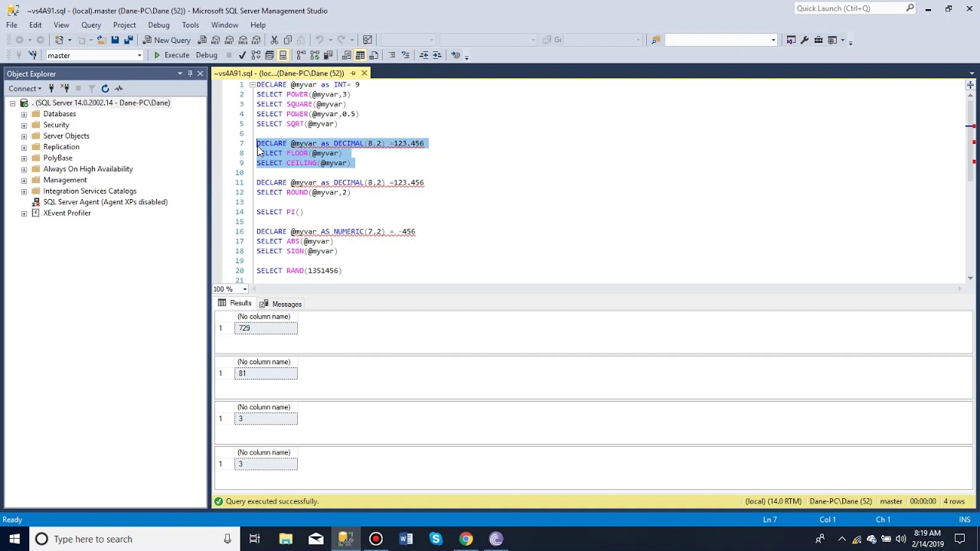Display the estimated execution plan

tap(256, 55)
